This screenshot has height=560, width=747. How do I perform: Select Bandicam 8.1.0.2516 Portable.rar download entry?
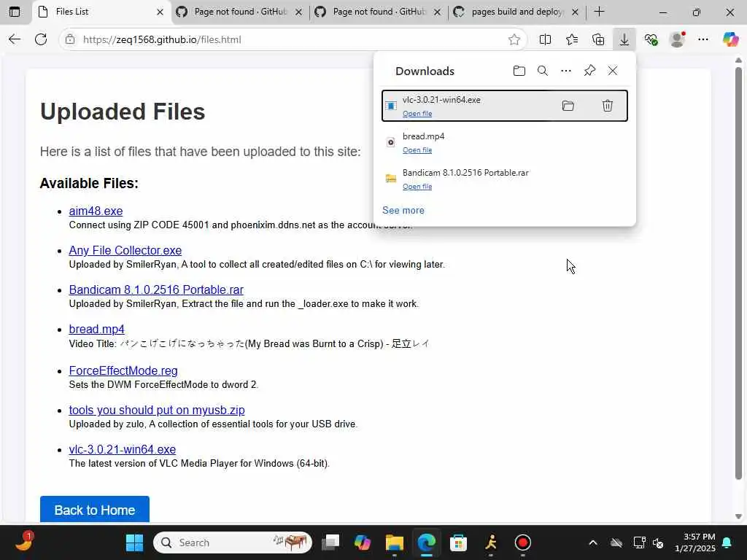pyautogui.click(x=505, y=179)
